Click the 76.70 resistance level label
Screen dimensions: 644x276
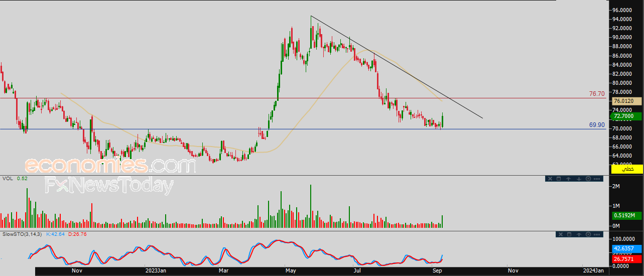[597, 94]
